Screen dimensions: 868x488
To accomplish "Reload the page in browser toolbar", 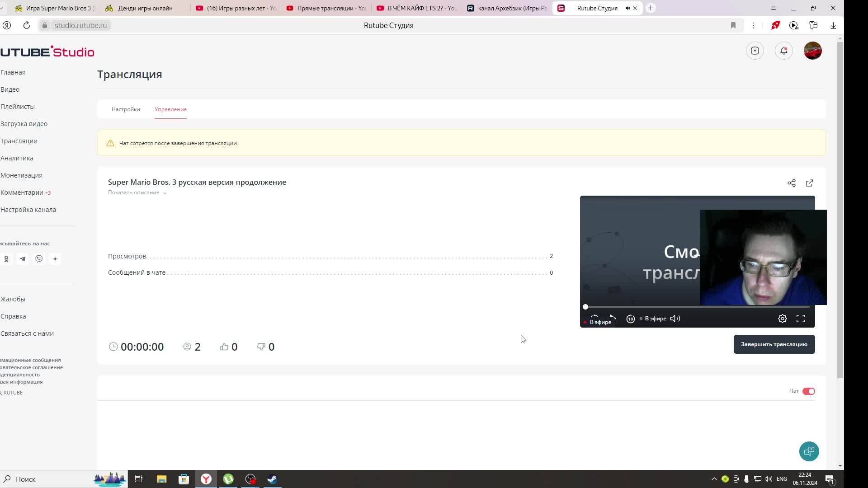I will click(27, 25).
